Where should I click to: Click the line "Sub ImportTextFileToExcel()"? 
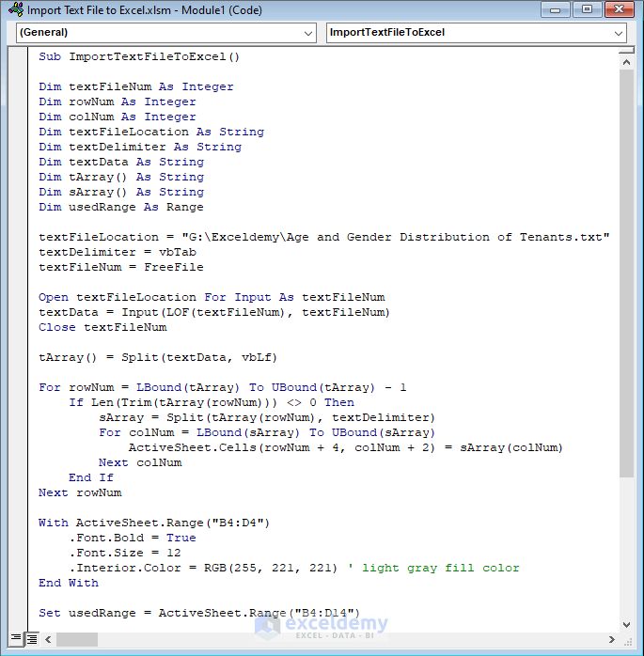pyautogui.click(x=139, y=56)
